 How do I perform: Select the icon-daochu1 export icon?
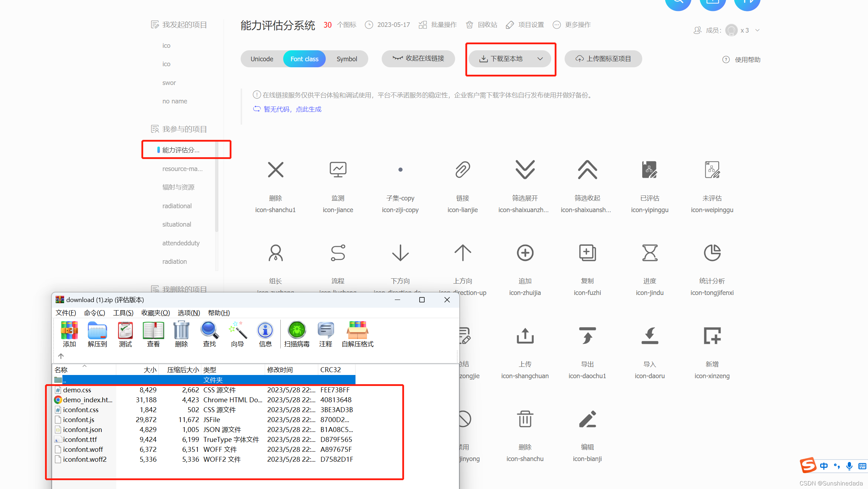[x=587, y=336]
